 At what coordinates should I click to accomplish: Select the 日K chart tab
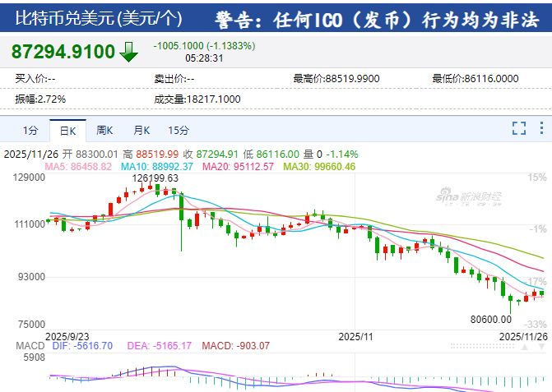click(67, 131)
